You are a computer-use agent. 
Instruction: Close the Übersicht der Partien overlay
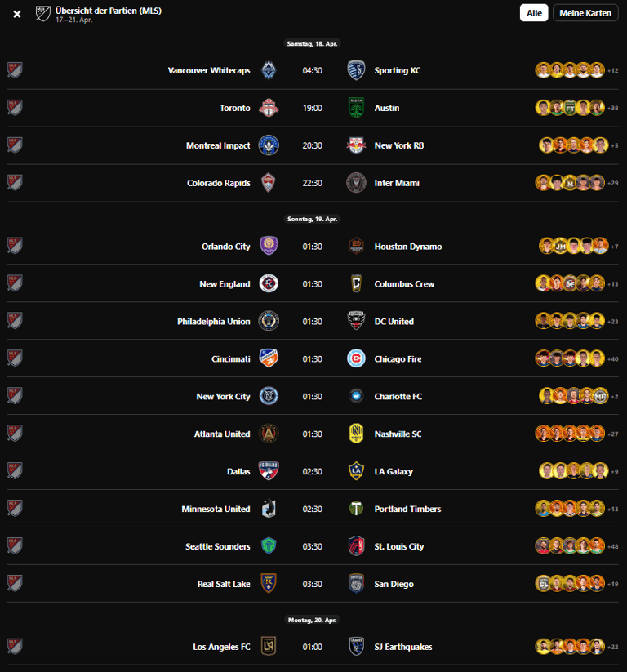click(x=17, y=14)
